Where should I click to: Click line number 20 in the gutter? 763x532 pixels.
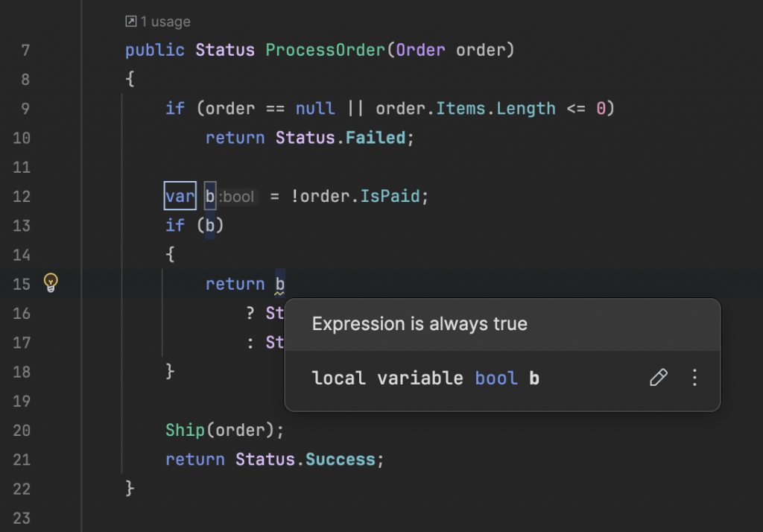click(x=22, y=431)
